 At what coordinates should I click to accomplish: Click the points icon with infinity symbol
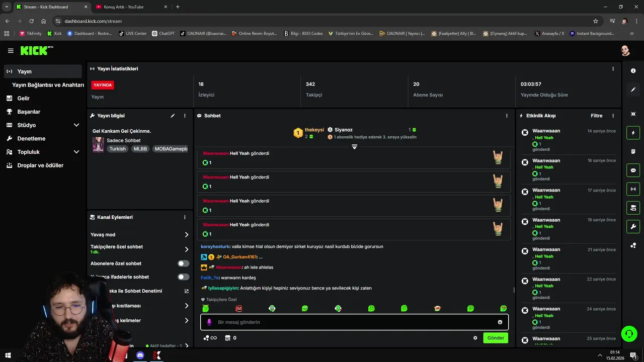click(x=210, y=338)
